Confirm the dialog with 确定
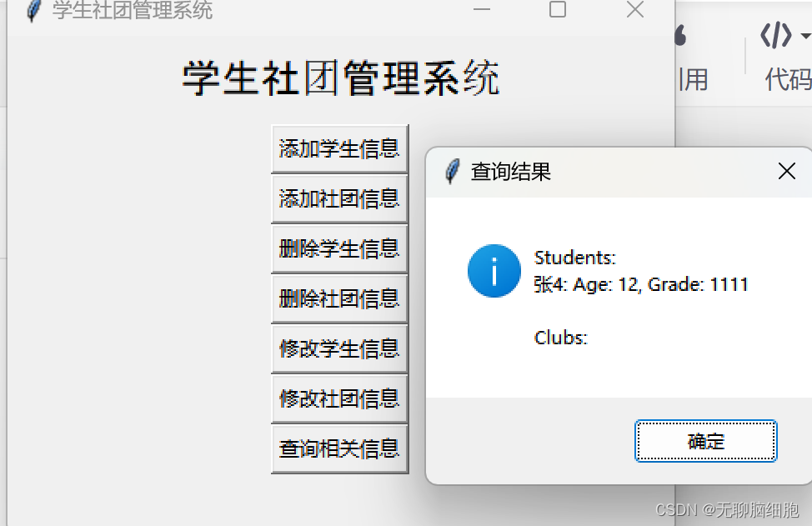This screenshot has height=526, width=812. tap(706, 441)
